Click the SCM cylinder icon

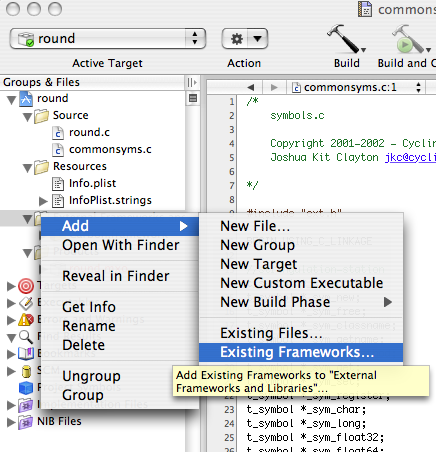coord(26,371)
